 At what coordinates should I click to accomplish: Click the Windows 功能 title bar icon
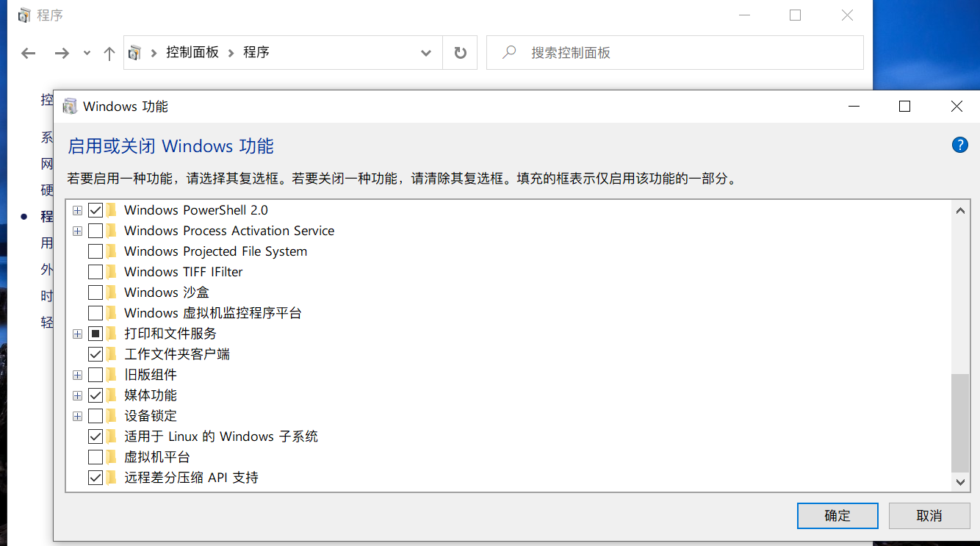pos(70,107)
